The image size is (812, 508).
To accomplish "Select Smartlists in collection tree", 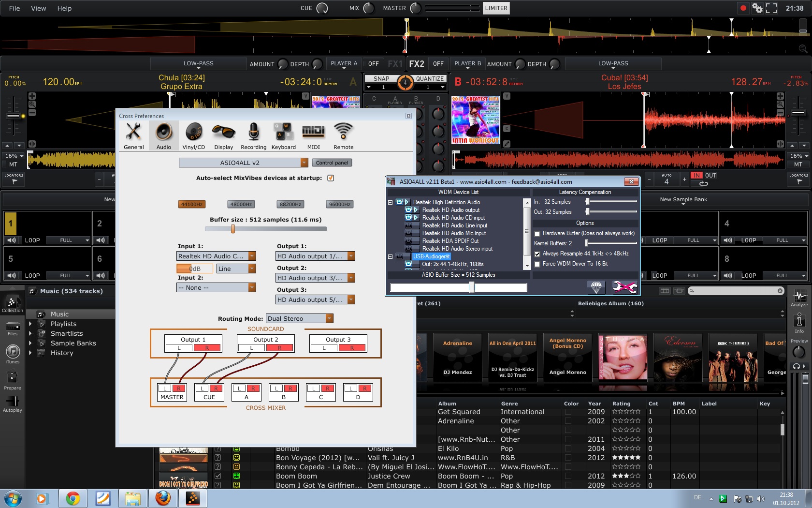I will click(67, 333).
